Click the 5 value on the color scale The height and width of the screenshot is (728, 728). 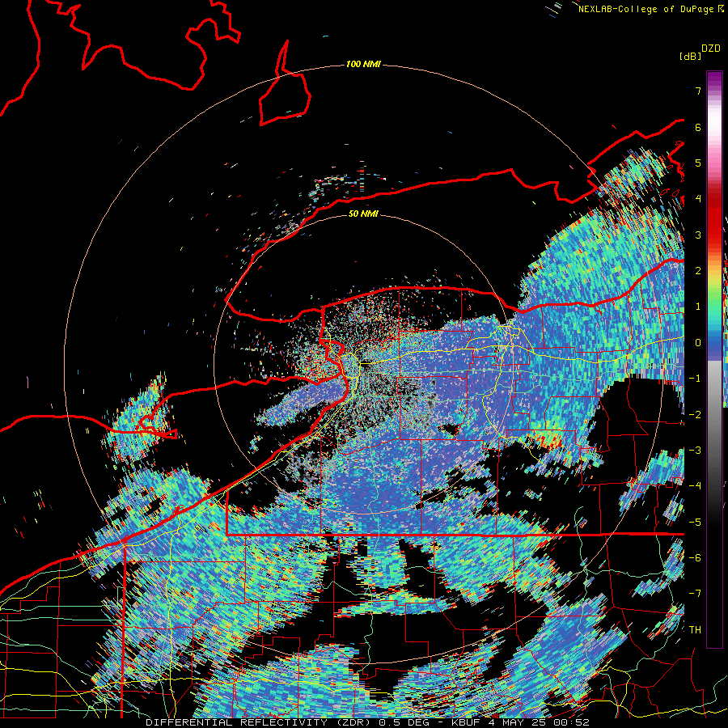click(x=698, y=163)
